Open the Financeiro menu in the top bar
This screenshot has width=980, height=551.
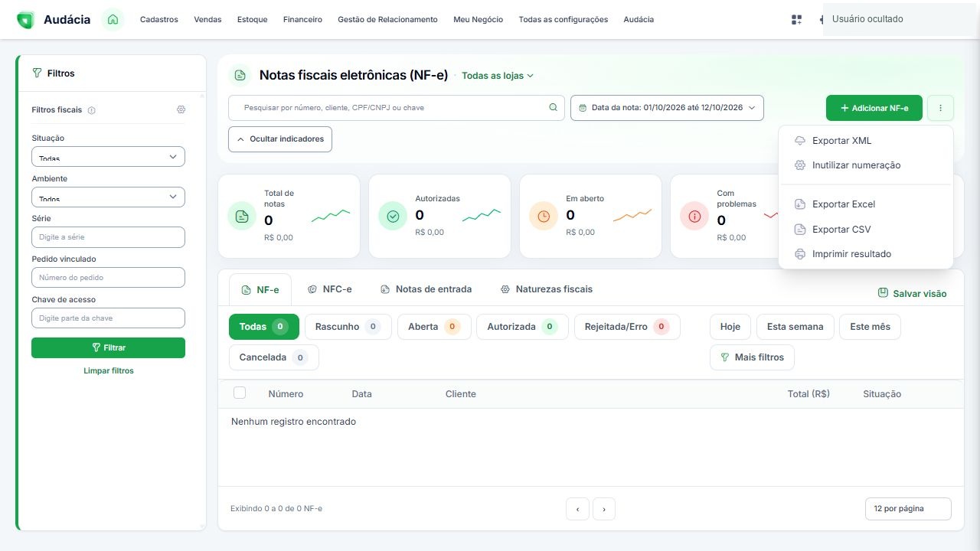[302, 20]
